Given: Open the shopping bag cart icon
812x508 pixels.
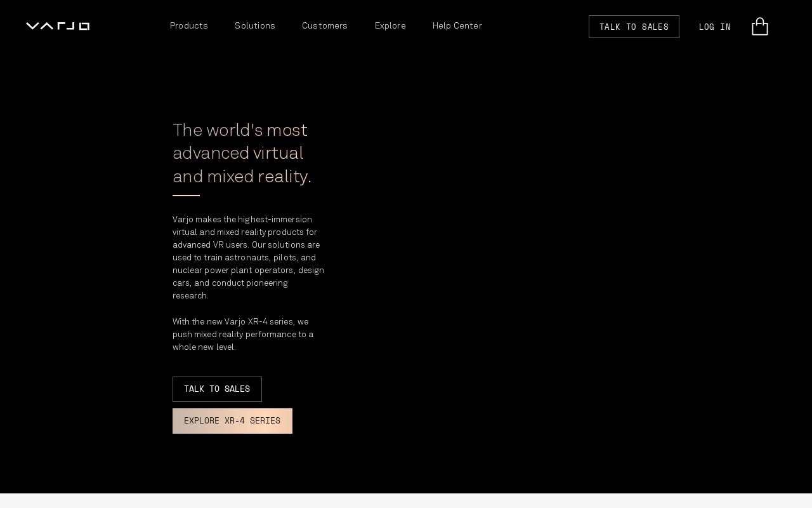Looking at the screenshot, I should pyautogui.click(x=760, y=26).
